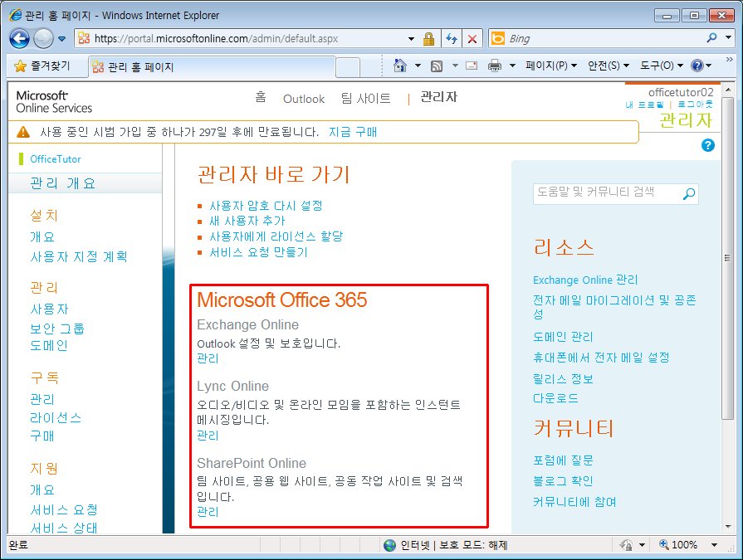Open the 블로그 확인 community link
Image resolution: width=743 pixels, height=560 pixels.
click(563, 481)
